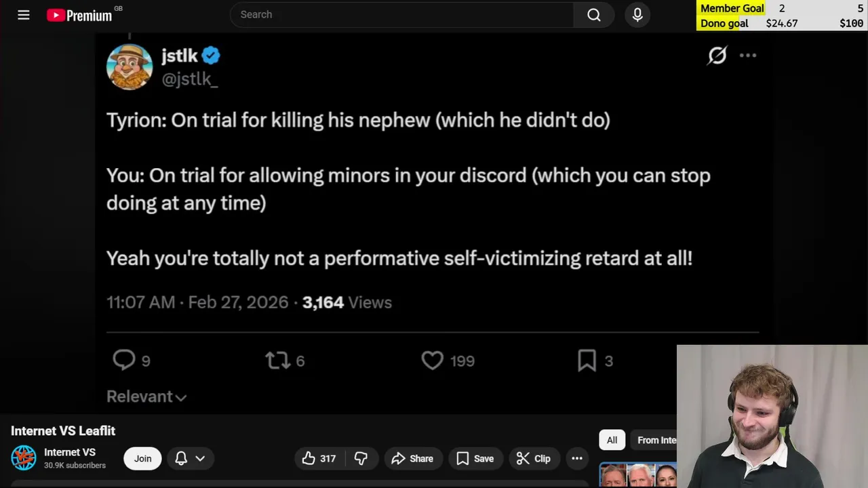Click the Internet VS channel name
The height and width of the screenshot is (488, 868).
coord(70,452)
